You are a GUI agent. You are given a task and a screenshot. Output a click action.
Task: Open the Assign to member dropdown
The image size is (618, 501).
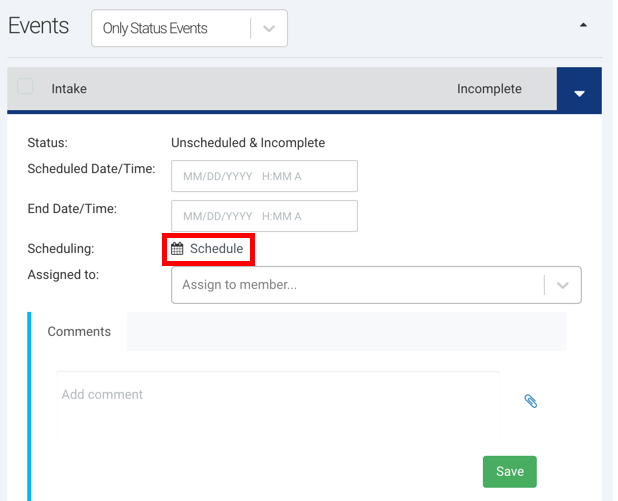pyautogui.click(x=360, y=285)
